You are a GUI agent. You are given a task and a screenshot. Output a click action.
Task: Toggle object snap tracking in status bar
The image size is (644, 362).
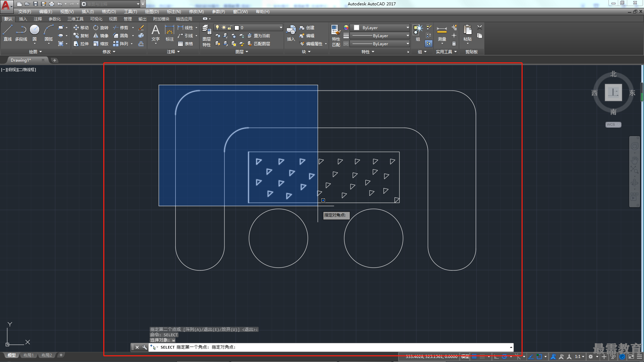(x=531, y=357)
